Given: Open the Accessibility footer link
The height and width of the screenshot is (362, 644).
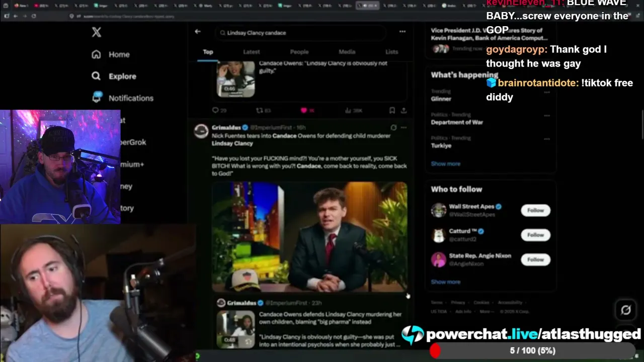Looking at the screenshot, I should click(x=510, y=303).
